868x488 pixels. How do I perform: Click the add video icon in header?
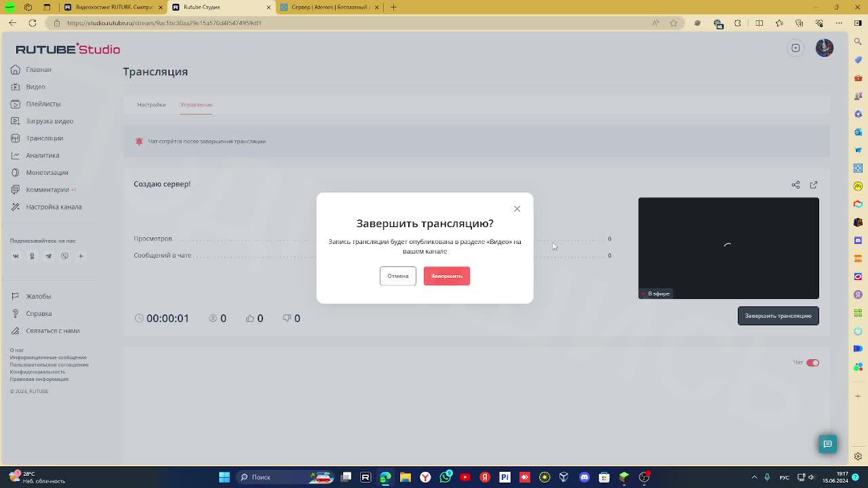pyautogui.click(x=795, y=48)
